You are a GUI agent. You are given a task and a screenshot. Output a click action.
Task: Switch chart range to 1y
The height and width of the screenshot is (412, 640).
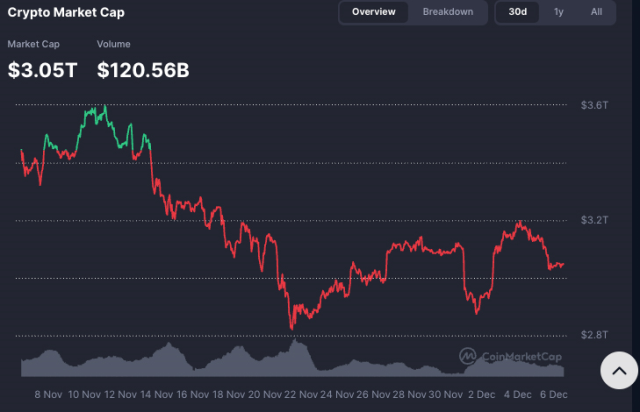pyautogui.click(x=558, y=12)
